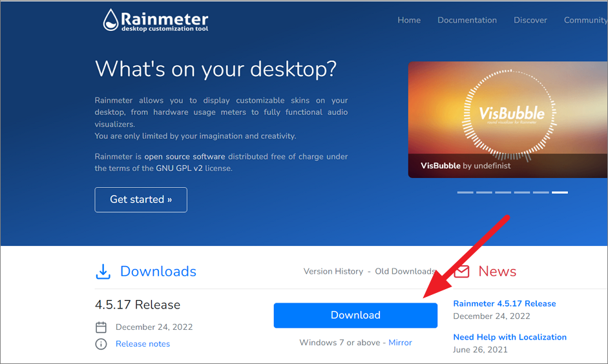Click the Downloads section heading
This screenshot has height=364, width=608.
tap(158, 272)
